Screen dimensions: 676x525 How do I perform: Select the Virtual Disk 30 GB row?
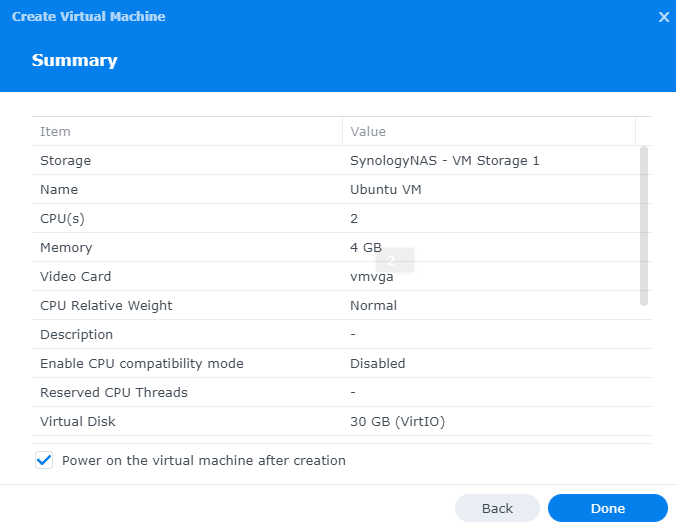click(341, 421)
